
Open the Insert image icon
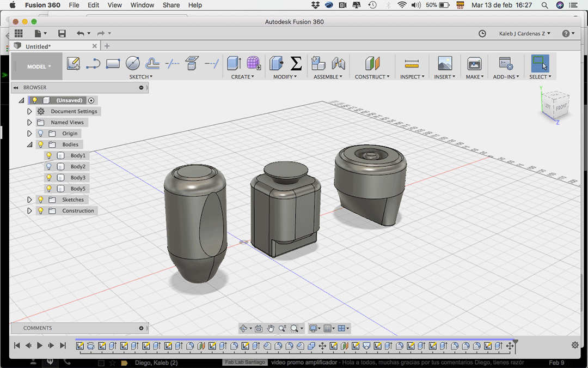point(445,64)
